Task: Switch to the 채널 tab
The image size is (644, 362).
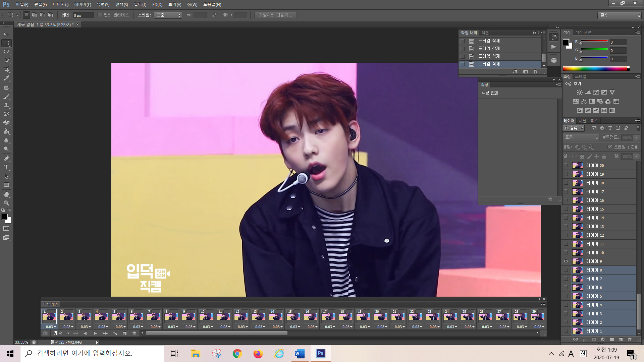Action: [582, 121]
